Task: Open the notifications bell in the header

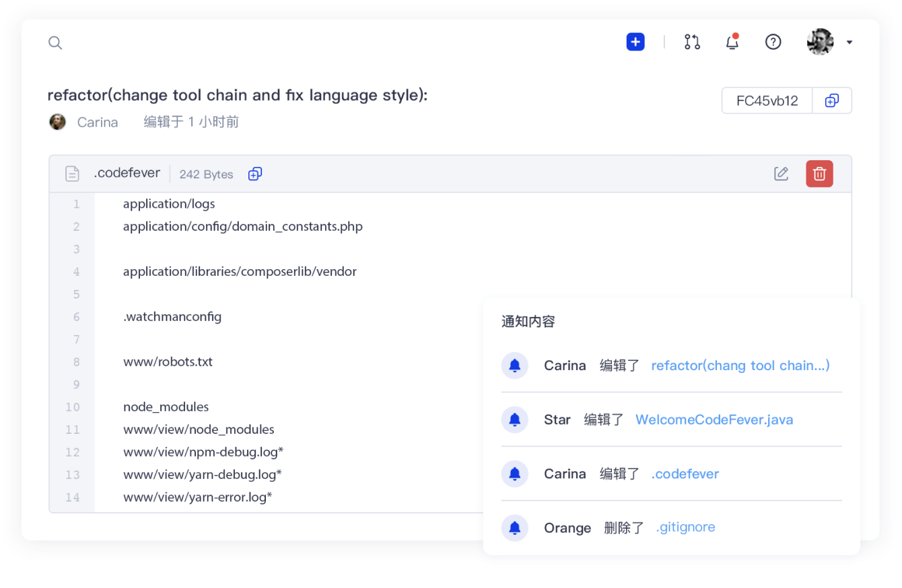Action: point(732,42)
